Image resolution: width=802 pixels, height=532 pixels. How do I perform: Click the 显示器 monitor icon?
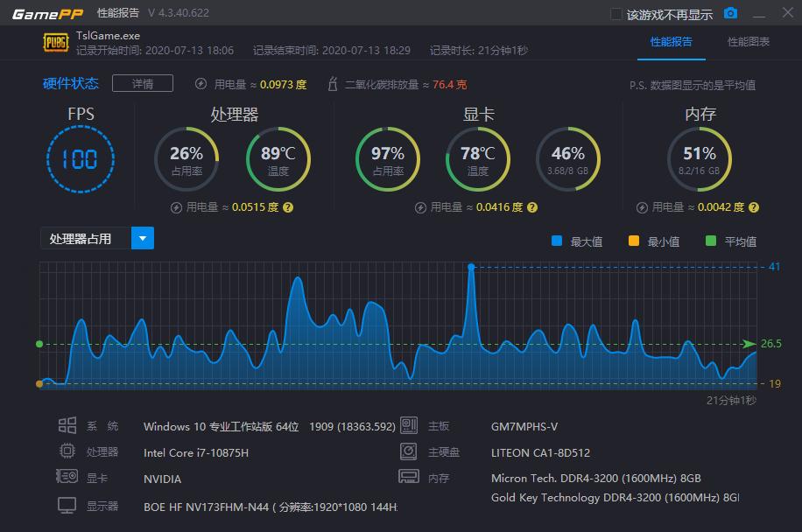67,505
